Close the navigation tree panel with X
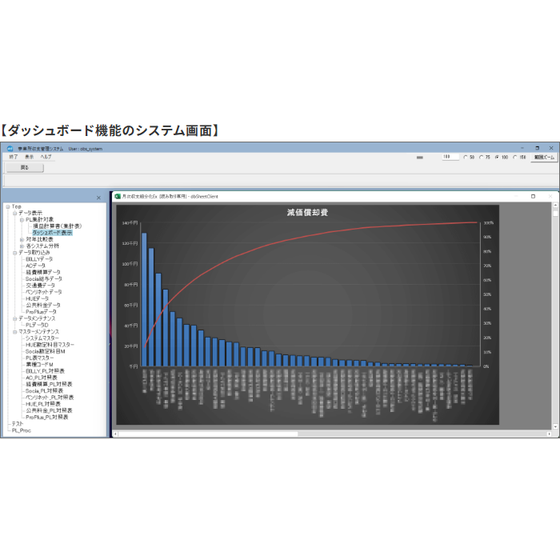The height and width of the screenshot is (560, 560). [99, 198]
